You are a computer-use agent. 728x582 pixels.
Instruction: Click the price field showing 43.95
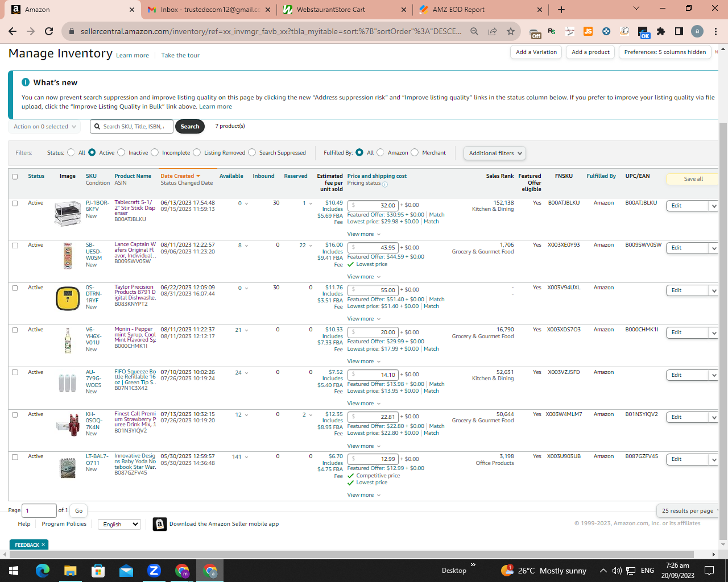tap(373, 248)
